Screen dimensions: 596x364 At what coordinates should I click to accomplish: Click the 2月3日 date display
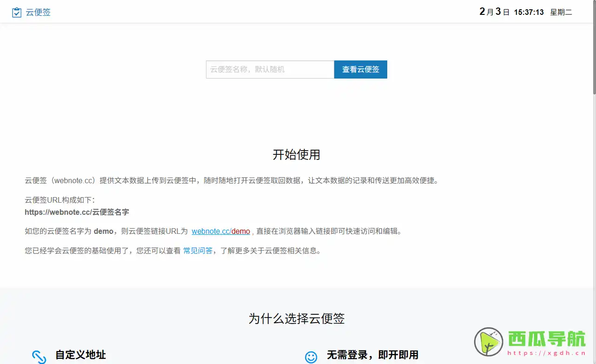pyautogui.click(x=493, y=12)
